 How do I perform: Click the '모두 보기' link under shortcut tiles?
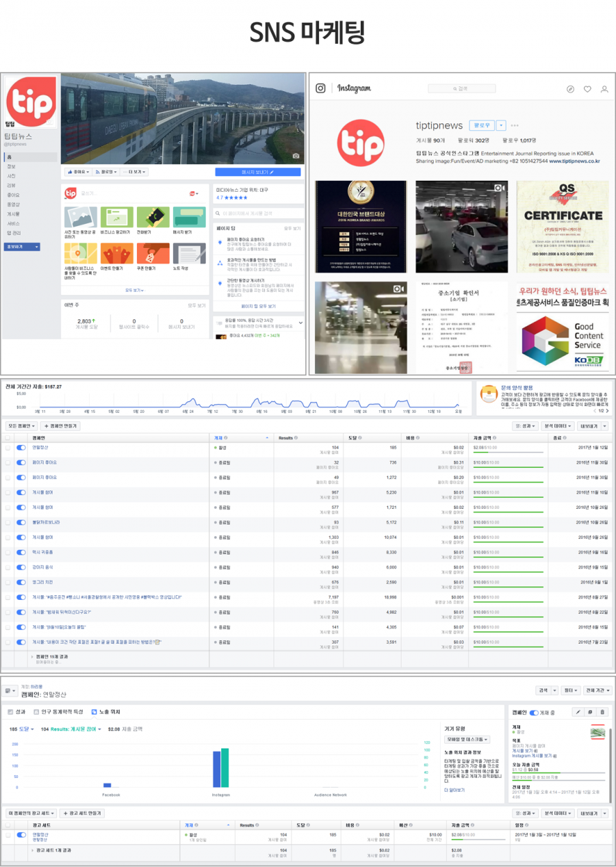[134, 290]
